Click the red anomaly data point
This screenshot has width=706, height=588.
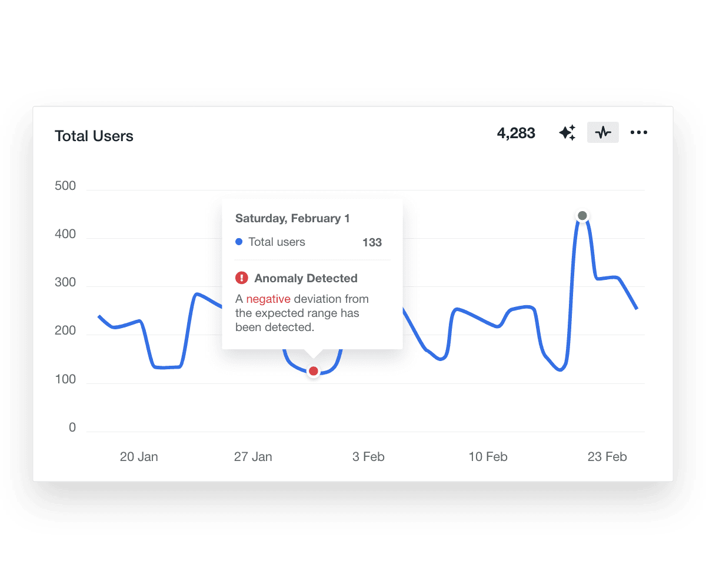pyautogui.click(x=314, y=371)
